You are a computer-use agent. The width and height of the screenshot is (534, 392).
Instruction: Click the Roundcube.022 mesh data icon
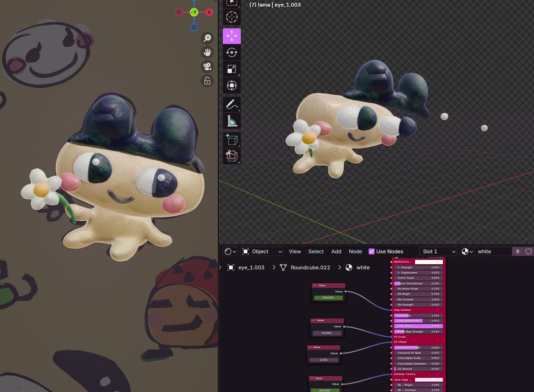(283, 267)
